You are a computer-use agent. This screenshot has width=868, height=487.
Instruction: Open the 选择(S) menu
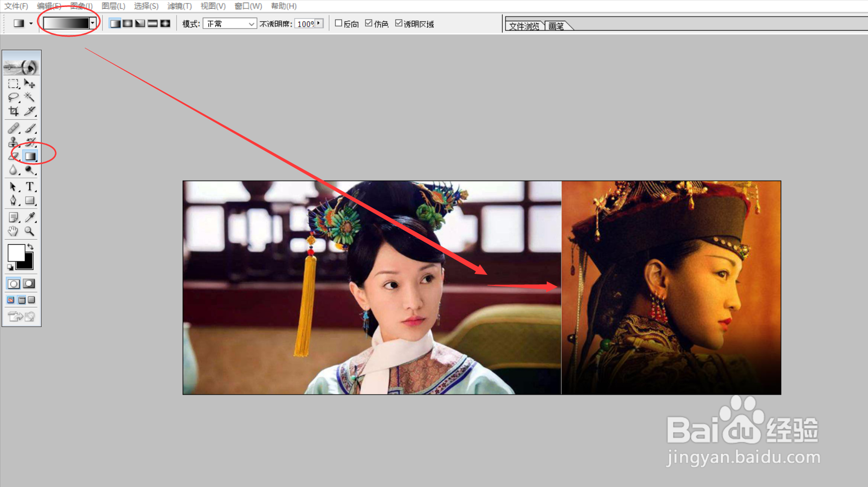click(146, 6)
